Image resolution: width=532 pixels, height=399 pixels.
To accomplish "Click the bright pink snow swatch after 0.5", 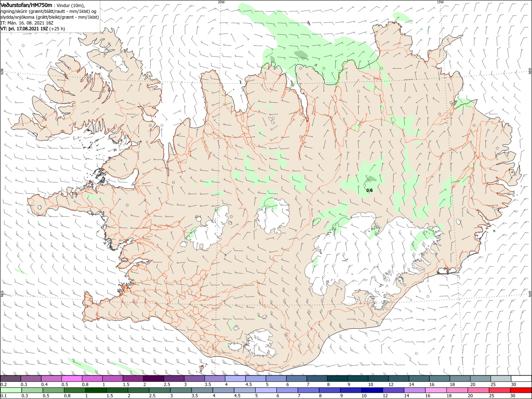I will (x=72, y=379).
